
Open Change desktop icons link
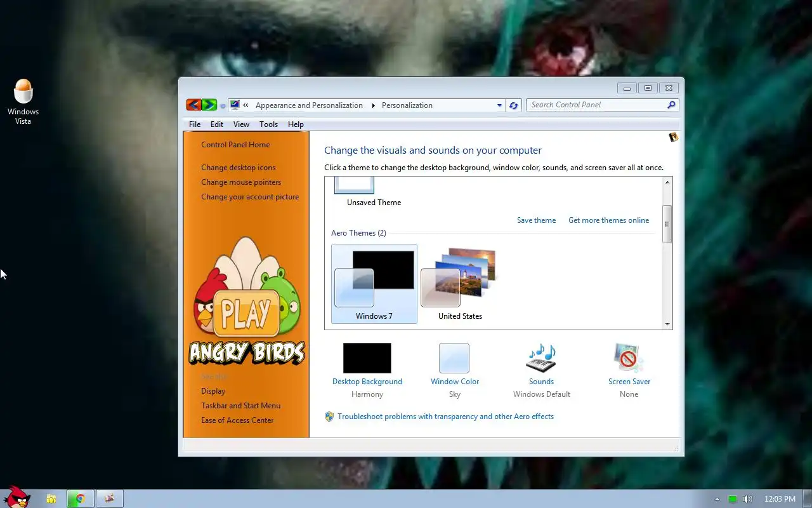tap(239, 168)
